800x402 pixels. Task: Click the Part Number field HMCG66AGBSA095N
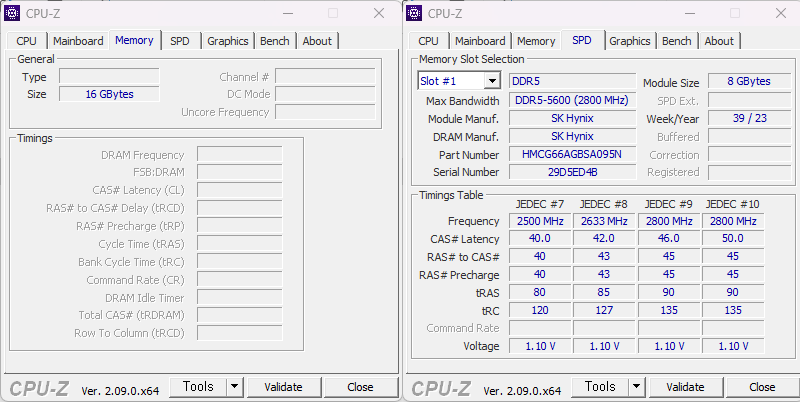[x=572, y=154]
